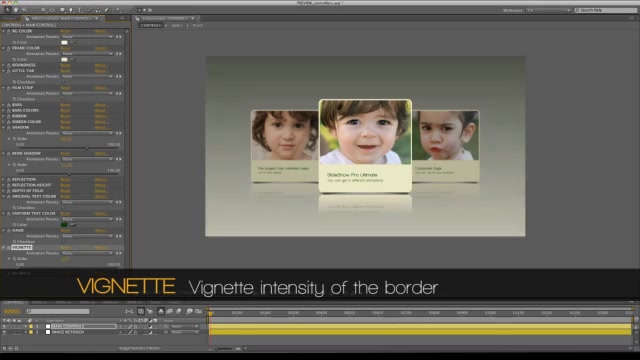Click the current timecode display in timeline

[12, 311]
